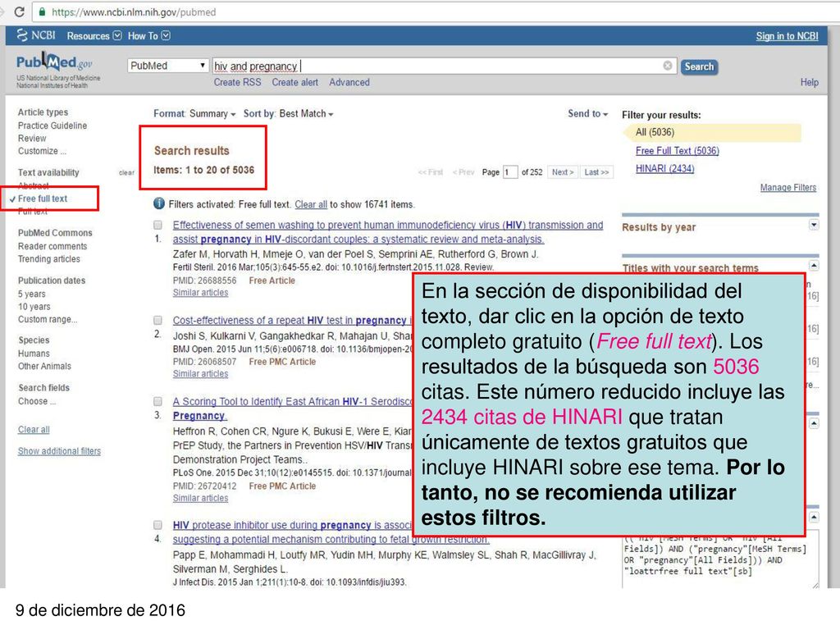Open Similar articles for PMID 26068507
840x630 pixels.
coord(200,374)
